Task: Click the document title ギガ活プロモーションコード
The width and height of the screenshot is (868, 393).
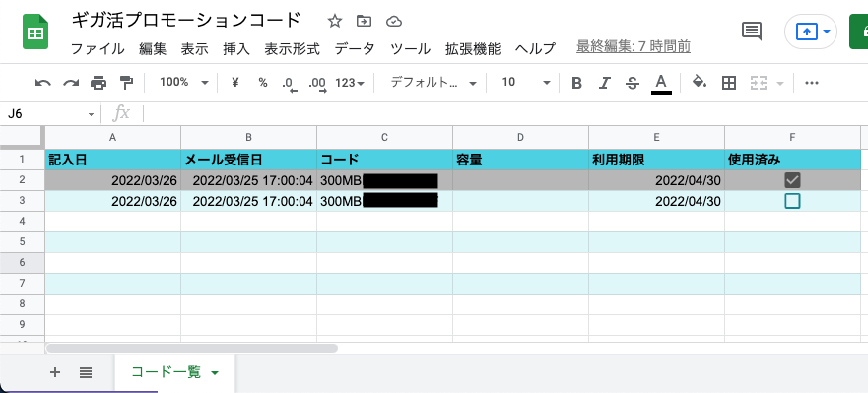Action: 186,21
